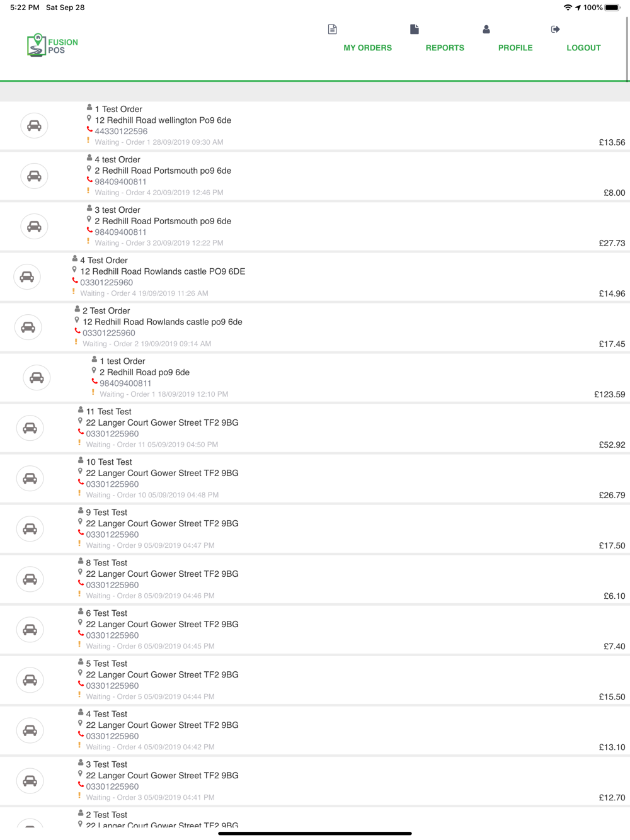630x840 pixels.
Task: Open the £6.10 order 8 Test Test
Action: tap(315, 579)
